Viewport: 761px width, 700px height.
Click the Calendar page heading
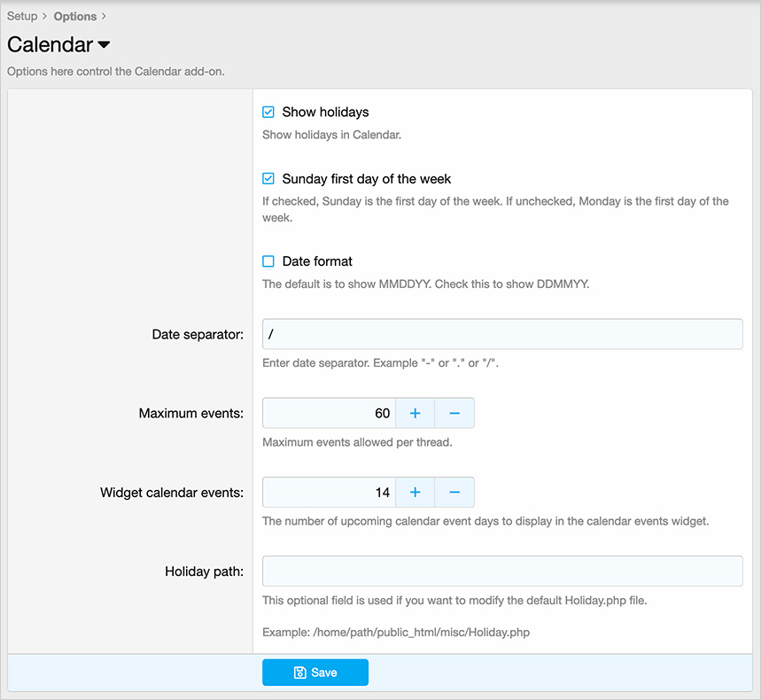[x=50, y=44]
